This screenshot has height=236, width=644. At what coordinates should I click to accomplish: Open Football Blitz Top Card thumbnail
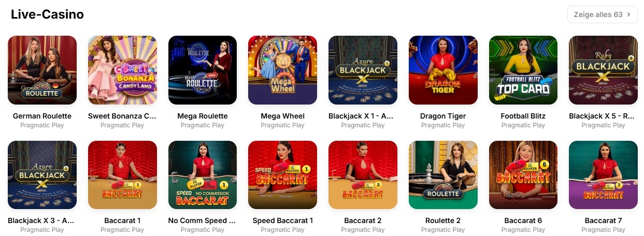tap(523, 70)
